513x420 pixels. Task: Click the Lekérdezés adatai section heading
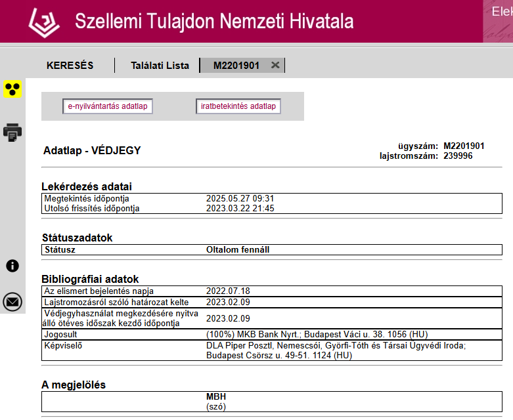pos(86,186)
